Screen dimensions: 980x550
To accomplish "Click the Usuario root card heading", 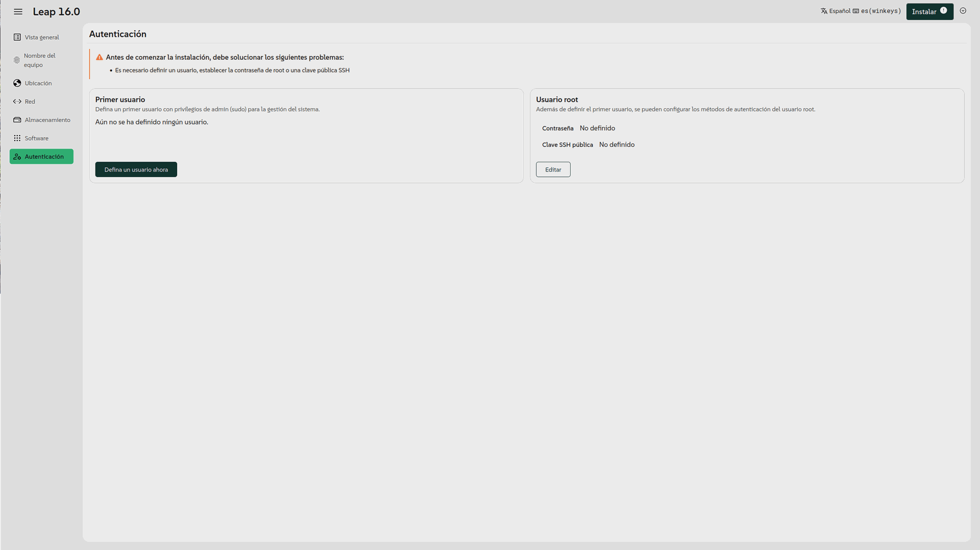I will 557,99.
